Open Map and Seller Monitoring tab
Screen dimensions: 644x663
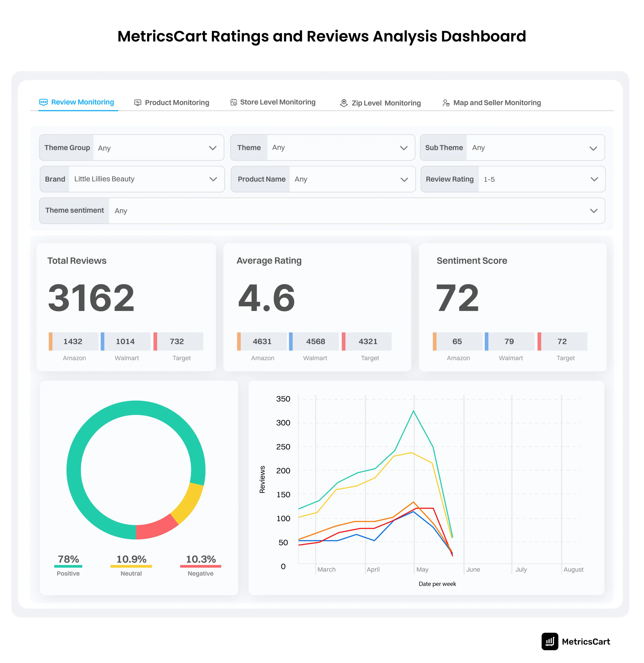492,103
